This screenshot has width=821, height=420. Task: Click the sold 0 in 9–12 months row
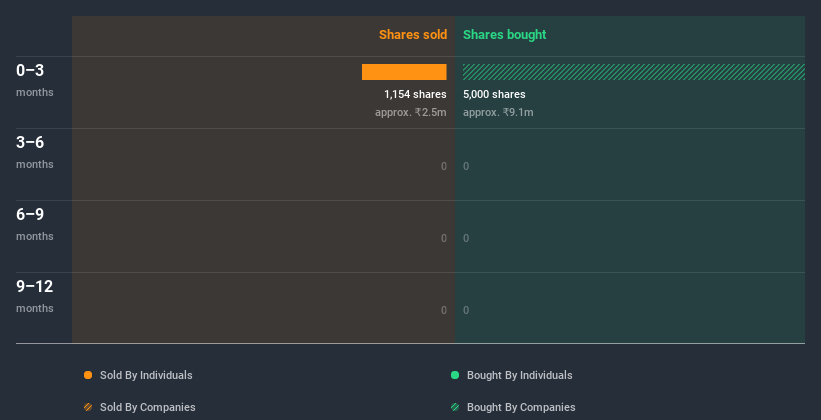(444, 311)
